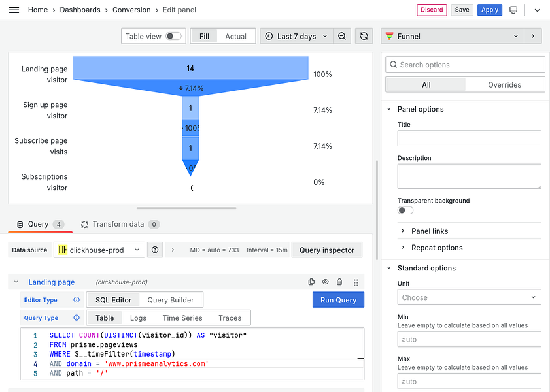
Task: Select Fill panel size mode
Action: click(x=204, y=36)
